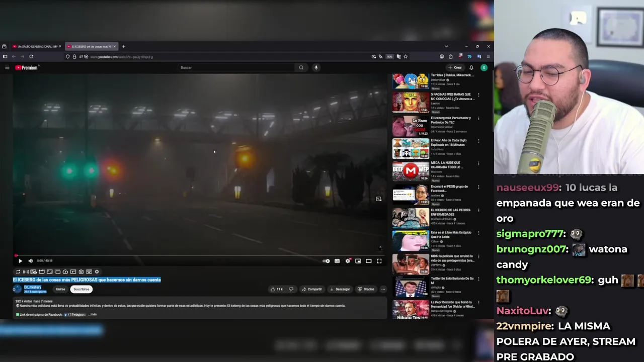This screenshot has width=644, height=362.
Task: Click the Gracias button
Action: 366,289
